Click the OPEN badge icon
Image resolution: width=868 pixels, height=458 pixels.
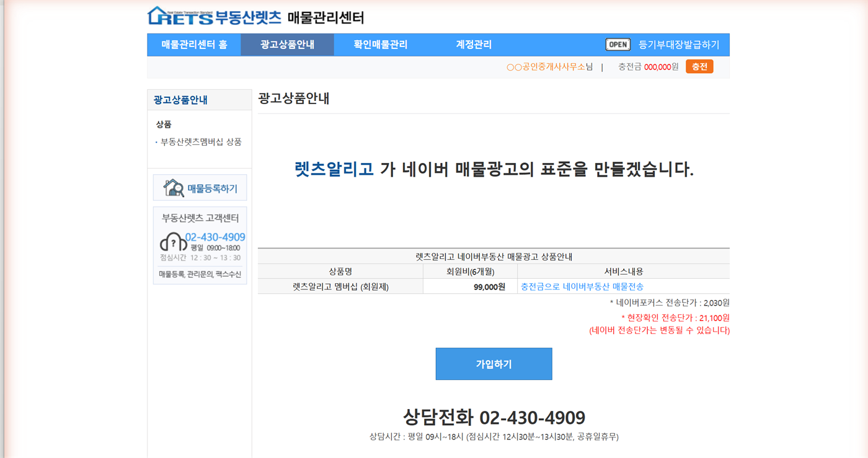618,45
